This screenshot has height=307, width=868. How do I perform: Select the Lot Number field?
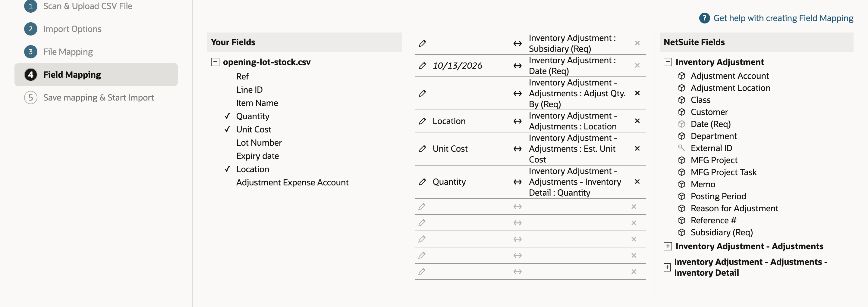coord(259,143)
